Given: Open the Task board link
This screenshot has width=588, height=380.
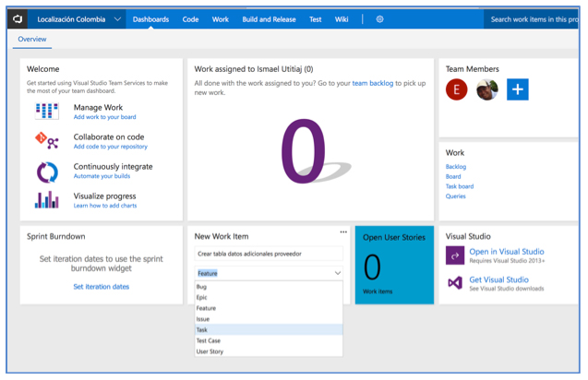Looking at the screenshot, I should pyautogui.click(x=460, y=186).
